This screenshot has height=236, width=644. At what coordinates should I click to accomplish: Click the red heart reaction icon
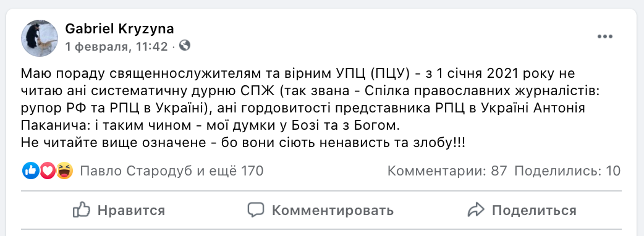[48, 171]
